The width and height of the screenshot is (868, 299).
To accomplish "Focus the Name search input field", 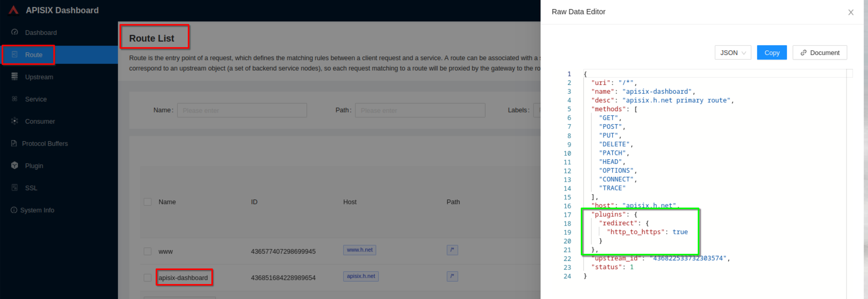I will coord(242,110).
